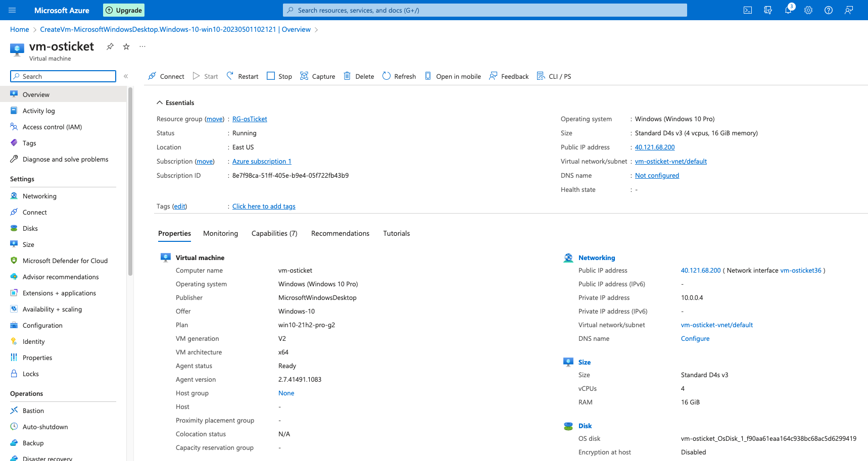Click the global resource search field
The width and height of the screenshot is (868, 461).
[x=485, y=10]
